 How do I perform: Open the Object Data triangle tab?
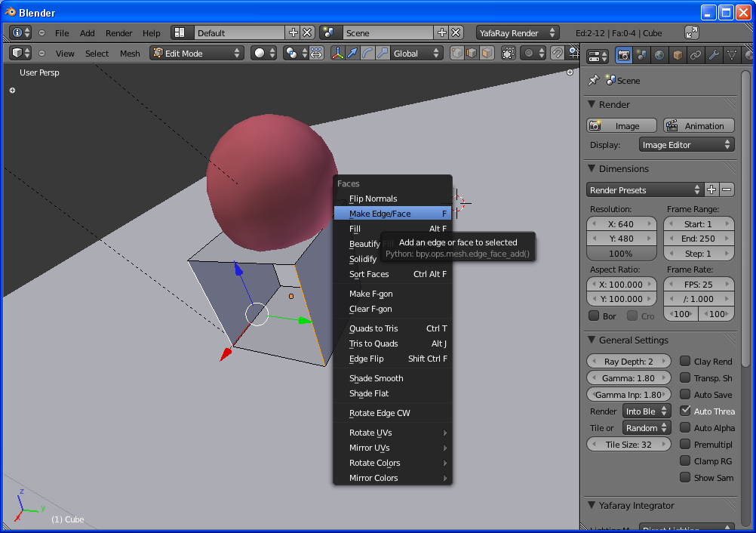pos(731,55)
